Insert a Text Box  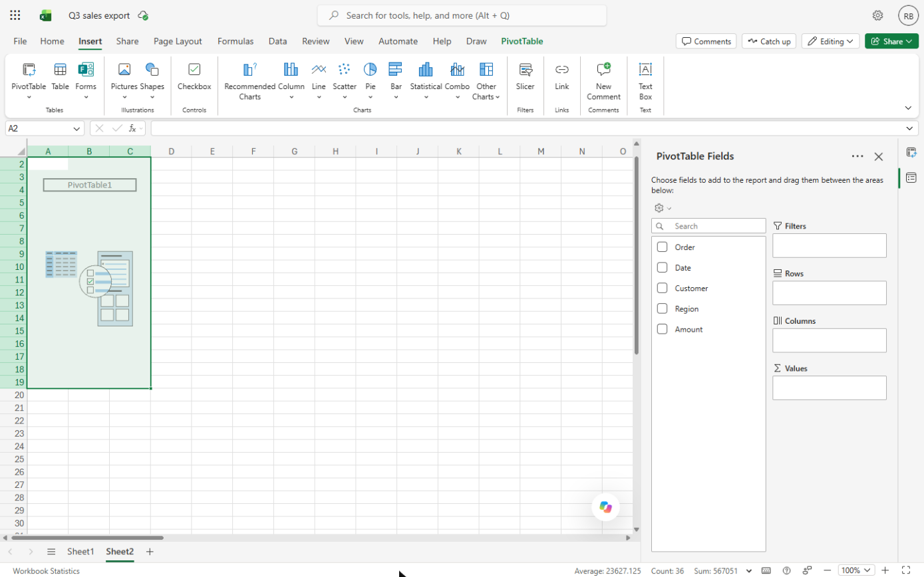645,81
